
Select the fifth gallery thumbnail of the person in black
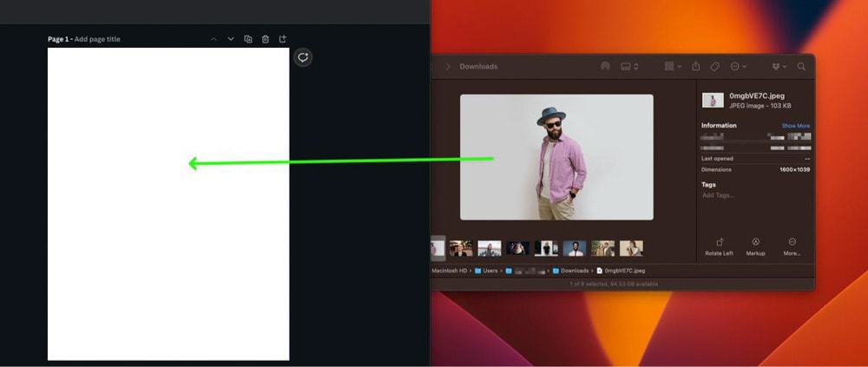[546, 248]
